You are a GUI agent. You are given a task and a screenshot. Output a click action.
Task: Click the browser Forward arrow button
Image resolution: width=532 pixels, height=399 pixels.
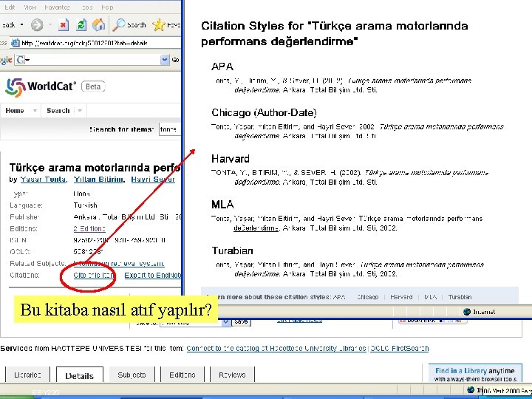tap(37, 25)
